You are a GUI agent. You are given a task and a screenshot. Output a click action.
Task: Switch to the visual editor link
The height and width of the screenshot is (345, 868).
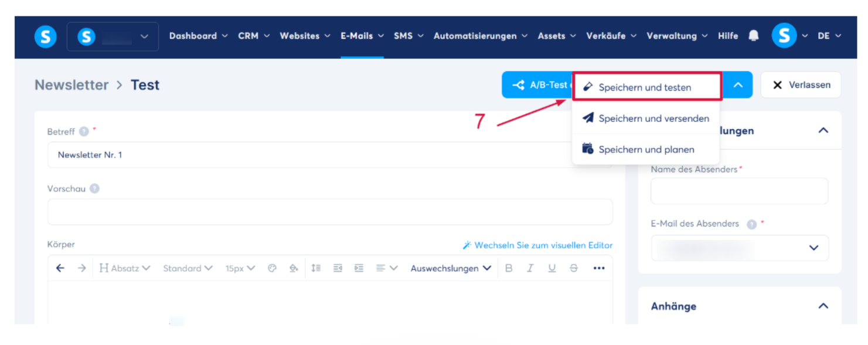[x=537, y=245]
